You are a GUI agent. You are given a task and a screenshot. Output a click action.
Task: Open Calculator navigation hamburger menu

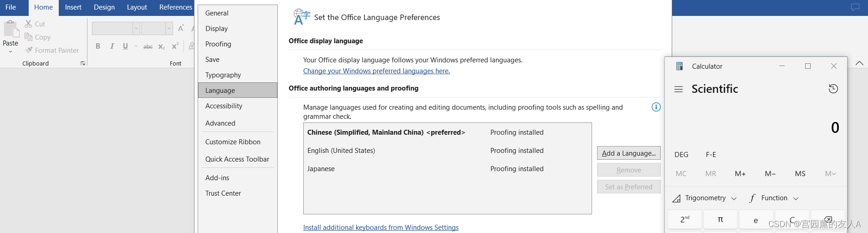click(679, 89)
